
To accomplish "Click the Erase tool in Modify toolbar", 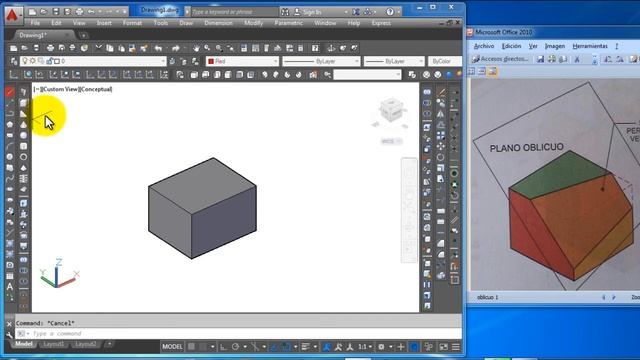I will tap(441, 92).
